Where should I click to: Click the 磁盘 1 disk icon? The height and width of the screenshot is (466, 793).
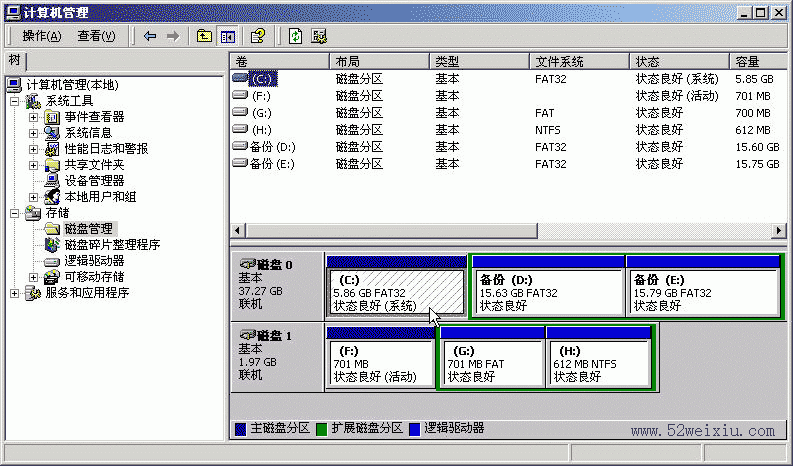[247, 334]
